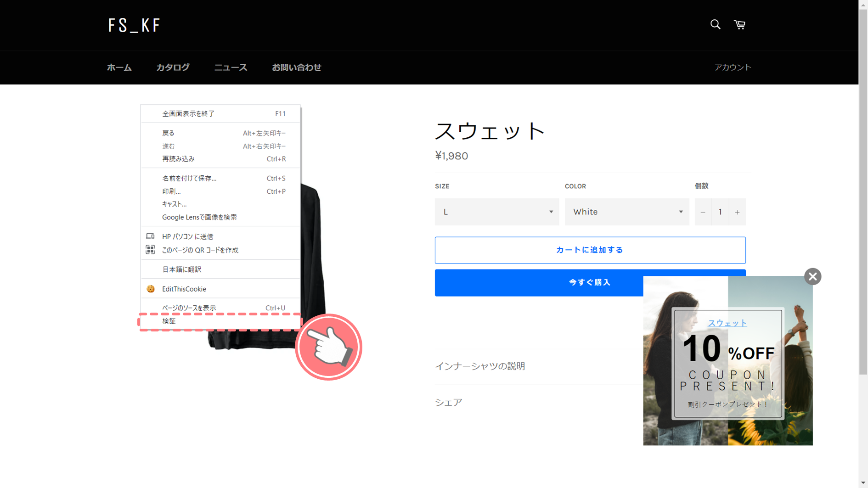Click スウェット link in coupon popup
Viewport: 868px width, 488px height.
click(727, 323)
